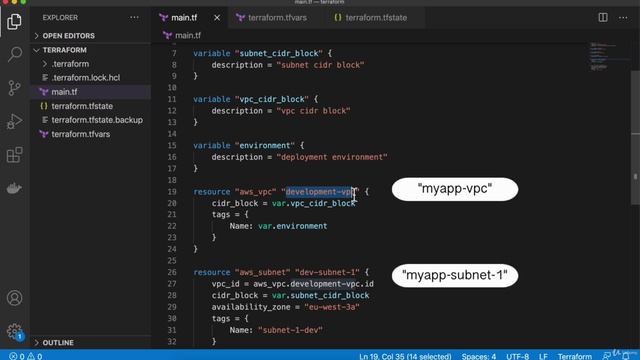Viewport: 640px width, 360px height.
Task: Click "subnet-1-dev" string on line 31
Action: [290, 330]
